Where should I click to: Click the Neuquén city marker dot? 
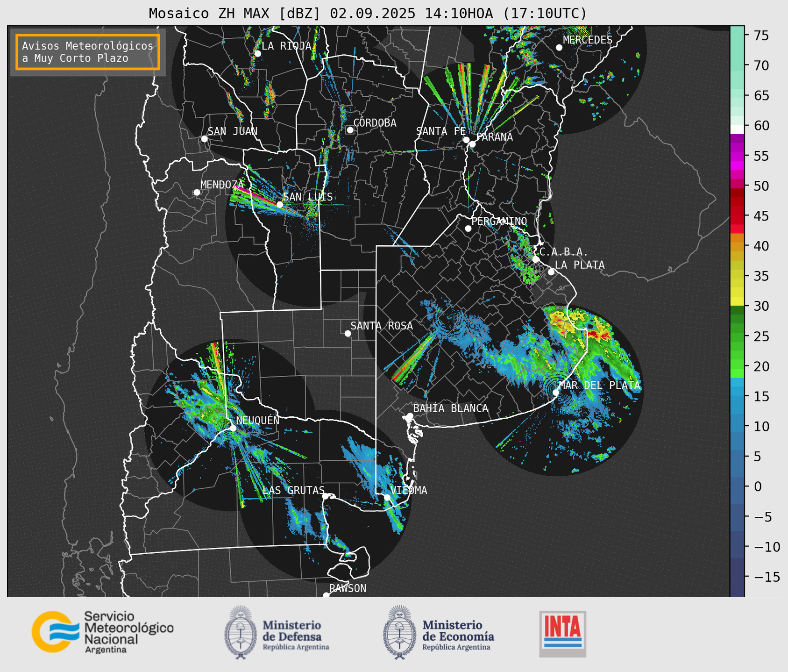(x=233, y=428)
